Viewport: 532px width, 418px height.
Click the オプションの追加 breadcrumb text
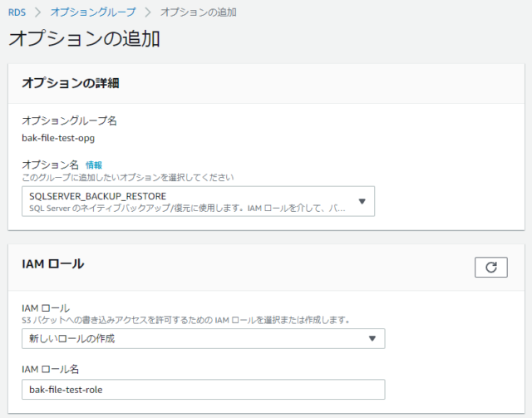[x=199, y=12]
